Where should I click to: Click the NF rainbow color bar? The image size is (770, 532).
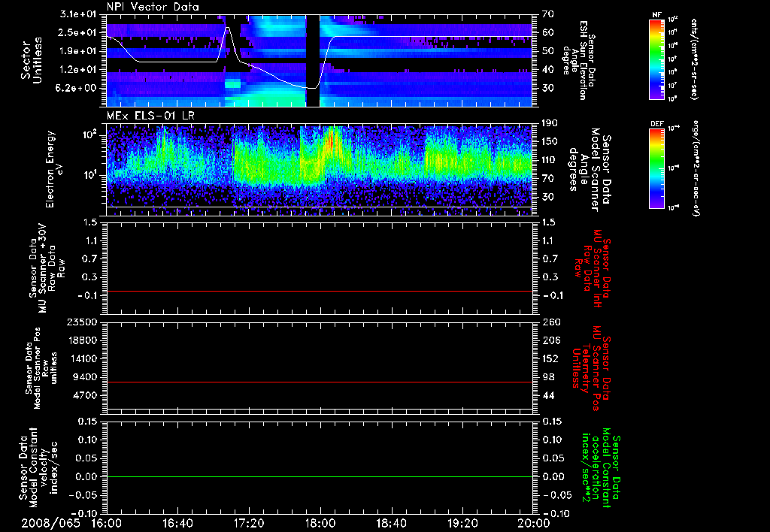click(656, 59)
